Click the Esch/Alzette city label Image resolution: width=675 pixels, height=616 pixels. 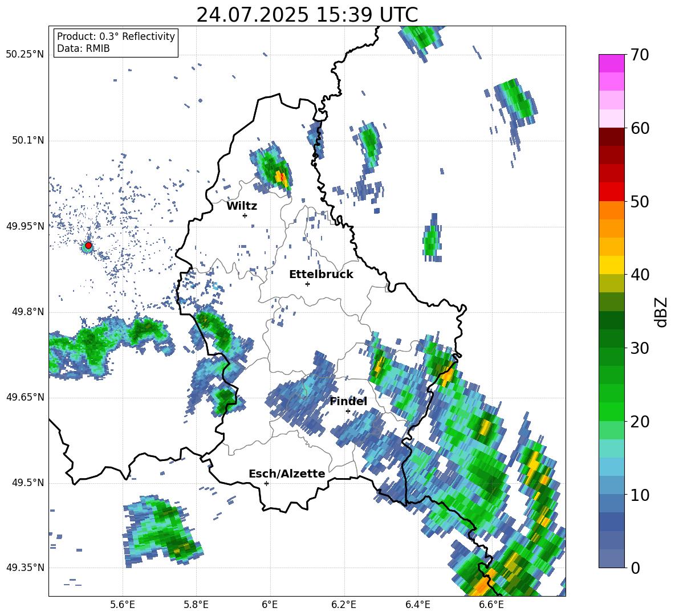(287, 474)
